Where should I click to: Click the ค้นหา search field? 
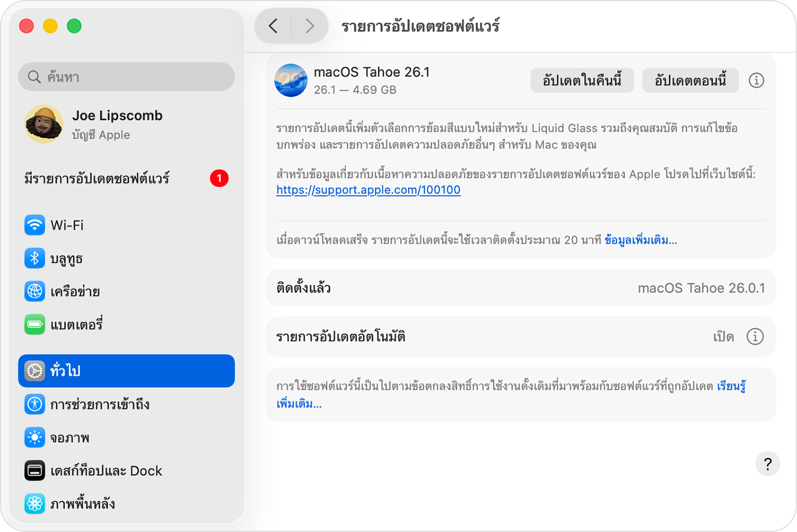[x=126, y=77]
